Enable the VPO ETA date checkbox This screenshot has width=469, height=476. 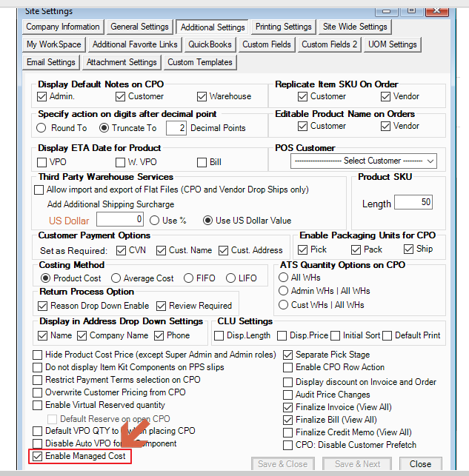coord(42,162)
